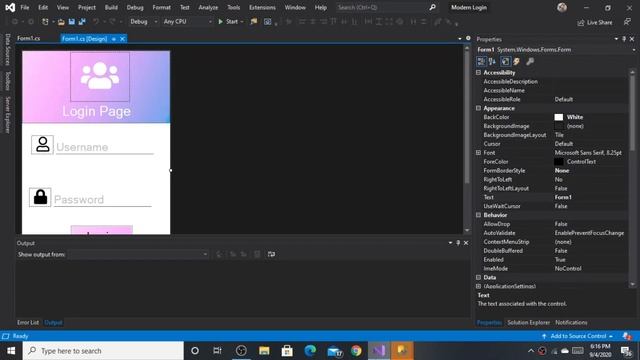
Task: Click the Open File folder icon
Action: 61,22
